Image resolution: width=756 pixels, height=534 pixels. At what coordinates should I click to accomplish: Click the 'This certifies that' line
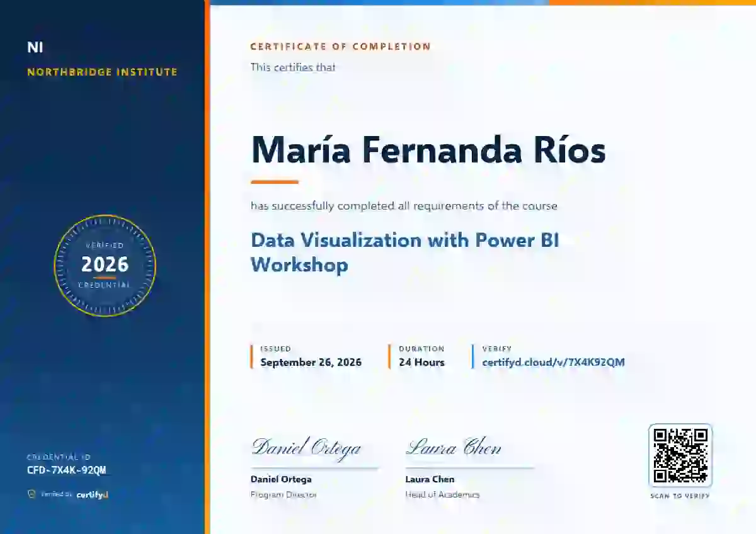pyautogui.click(x=293, y=67)
